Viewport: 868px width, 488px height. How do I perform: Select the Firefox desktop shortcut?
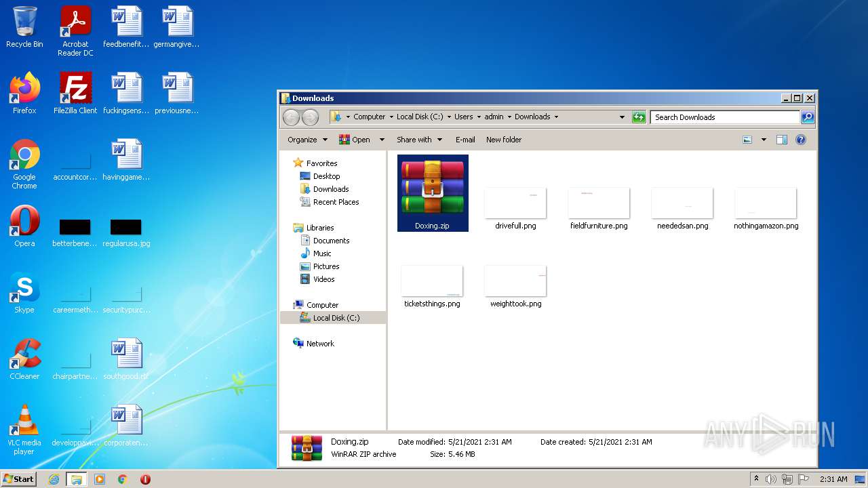click(x=24, y=93)
